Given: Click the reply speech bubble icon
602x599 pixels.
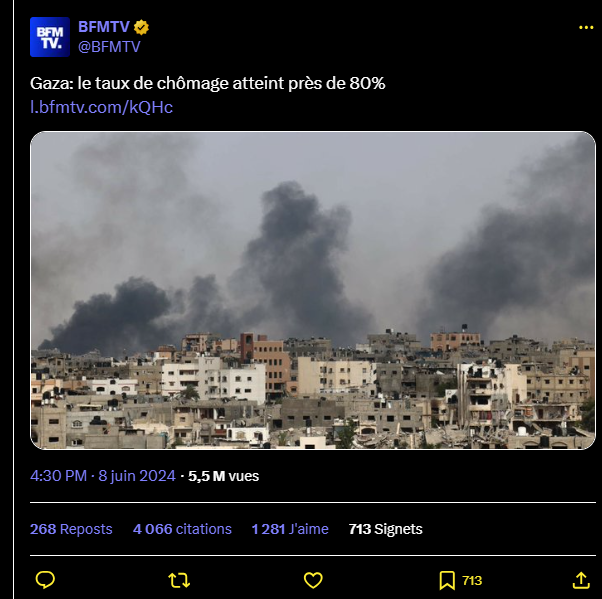Looking at the screenshot, I should pyautogui.click(x=45, y=580).
